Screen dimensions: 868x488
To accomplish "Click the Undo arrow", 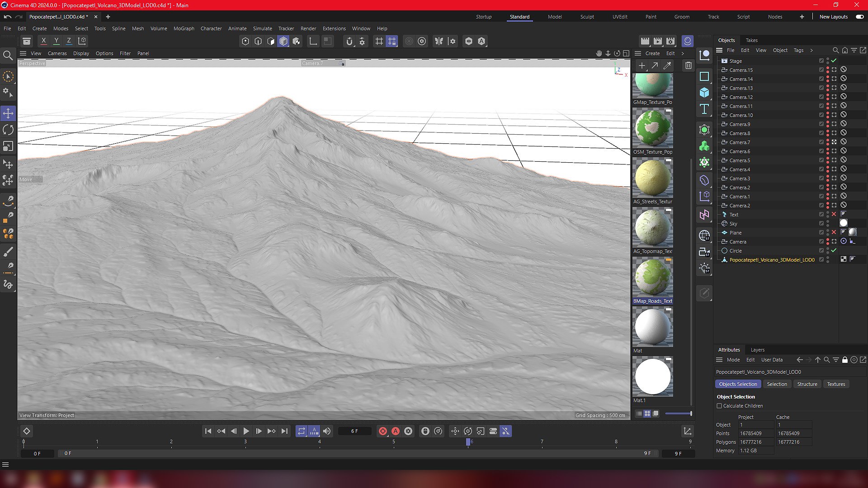I will tap(7, 17).
